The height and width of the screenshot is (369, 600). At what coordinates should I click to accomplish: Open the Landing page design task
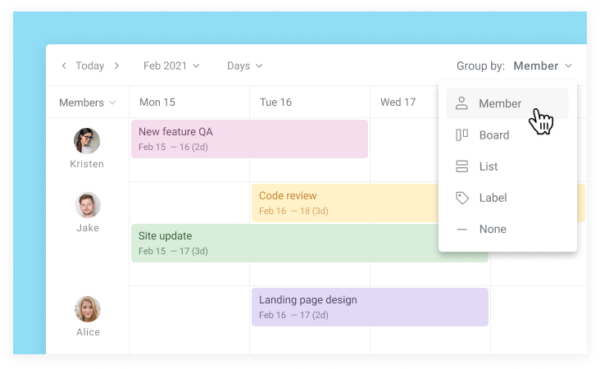pos(370,307)
